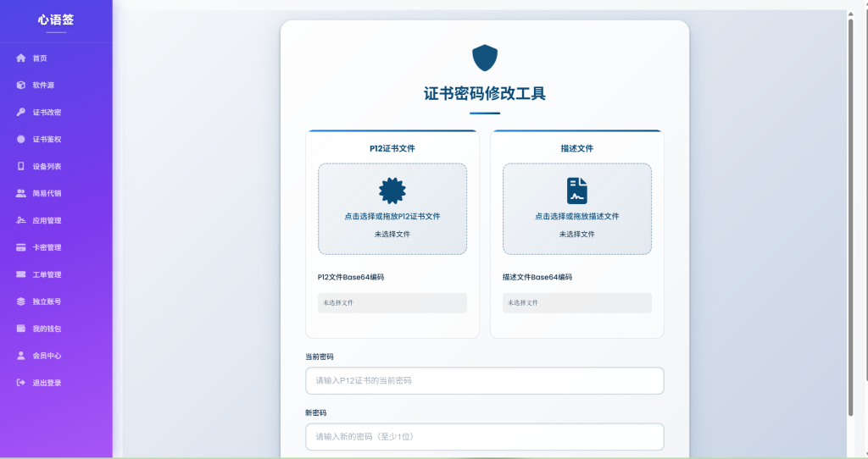Click the scrollbar up arrow
The width and height of the screenshot is (868, 459).
pyautogui.click(x=851, y=14)
